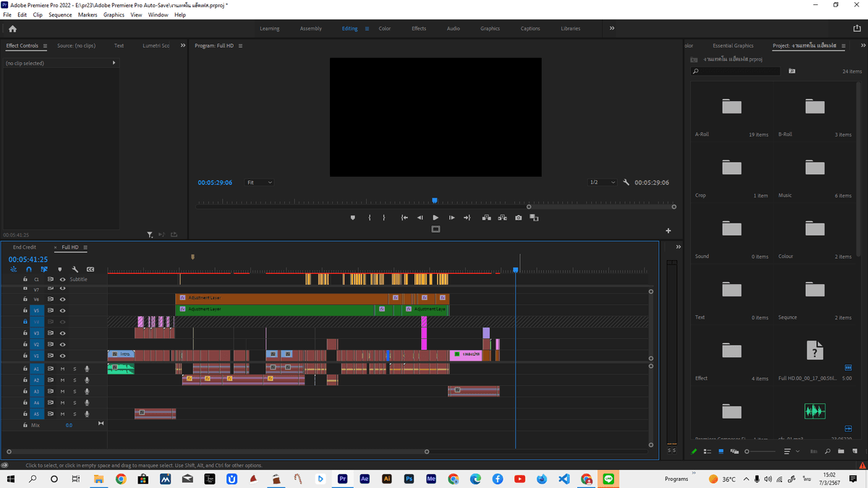The image size is (868, 488).
Task: Open the Effect Controls panel menu
Action: 45,46
